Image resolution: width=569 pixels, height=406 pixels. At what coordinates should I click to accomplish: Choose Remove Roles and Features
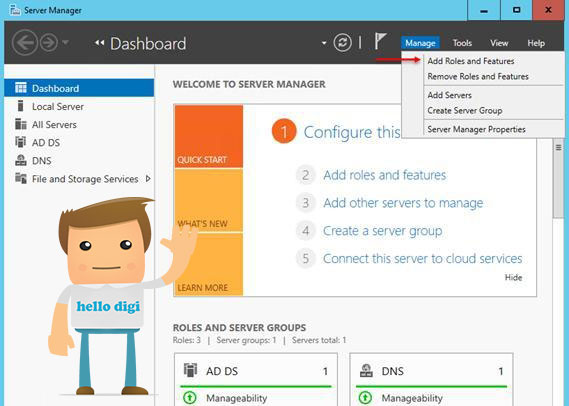click(478, 77)
